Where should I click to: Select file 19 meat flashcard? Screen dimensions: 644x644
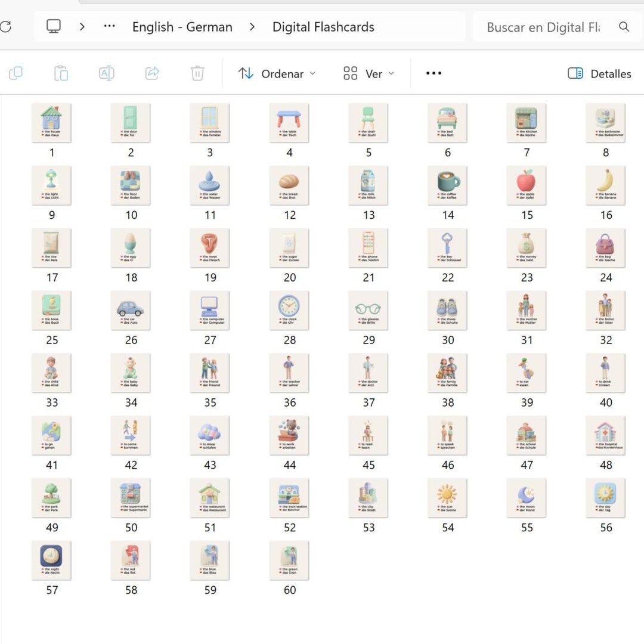pyautogui.click(x=210, y=247)
